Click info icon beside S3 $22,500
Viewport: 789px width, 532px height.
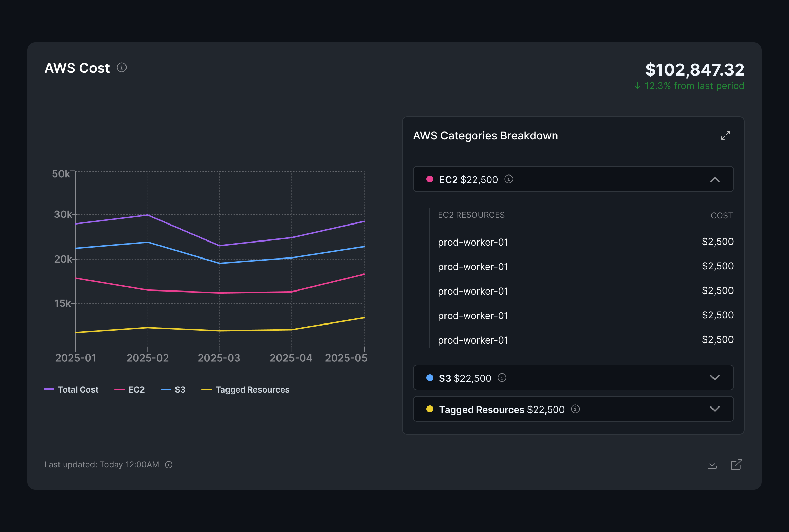pos(502,378)
